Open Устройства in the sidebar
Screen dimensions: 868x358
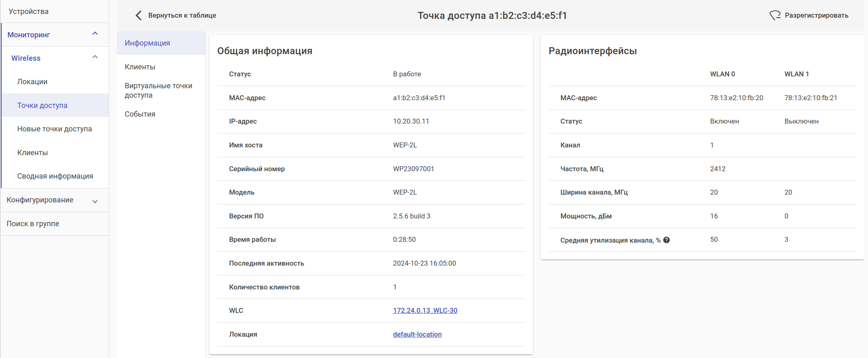tap(29, 11)
